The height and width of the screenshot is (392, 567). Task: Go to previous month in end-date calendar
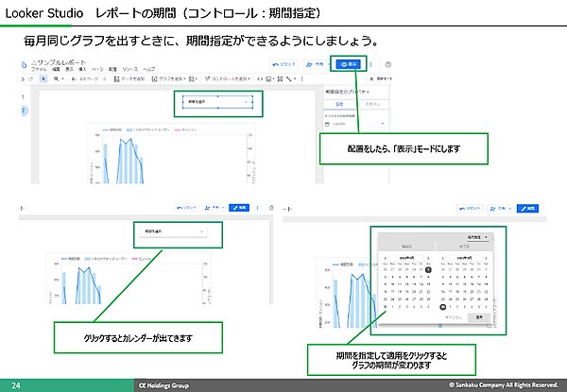(443, 258)
